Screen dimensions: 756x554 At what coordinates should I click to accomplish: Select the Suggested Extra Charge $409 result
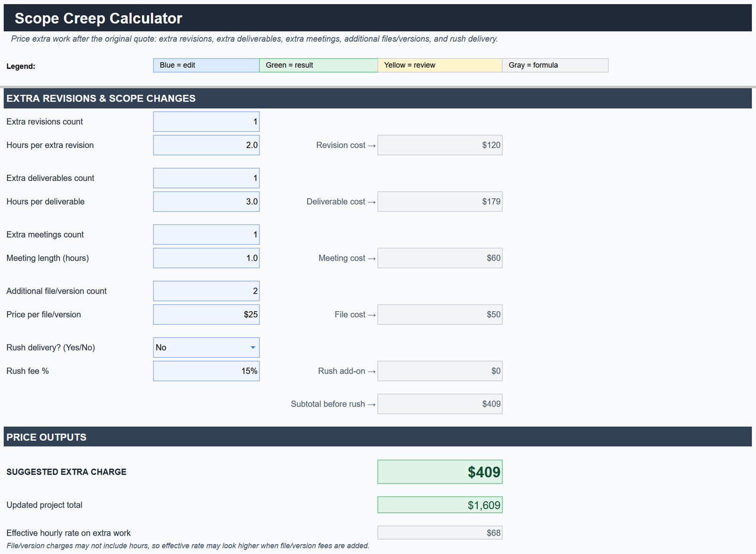[x=440, y=472]
